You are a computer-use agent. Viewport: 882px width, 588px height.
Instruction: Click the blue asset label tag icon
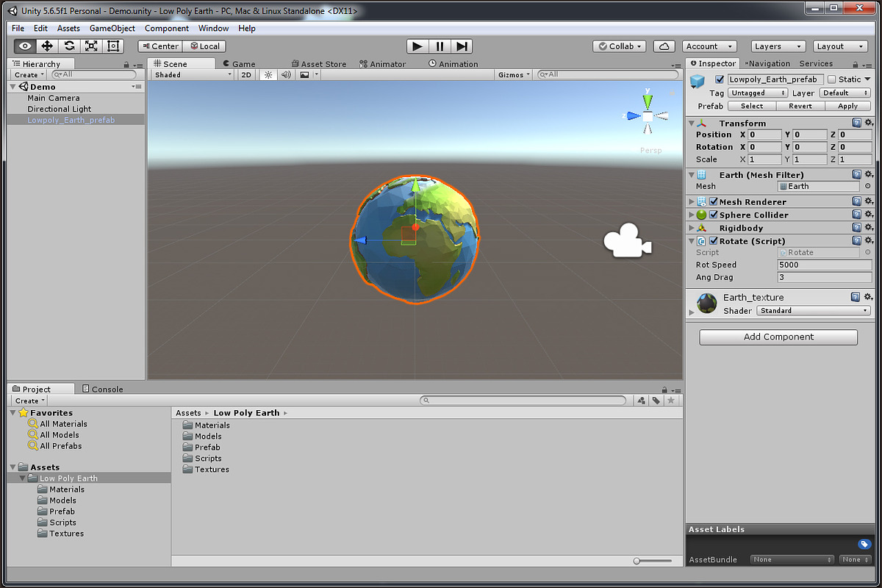click(x=864, y=544)
